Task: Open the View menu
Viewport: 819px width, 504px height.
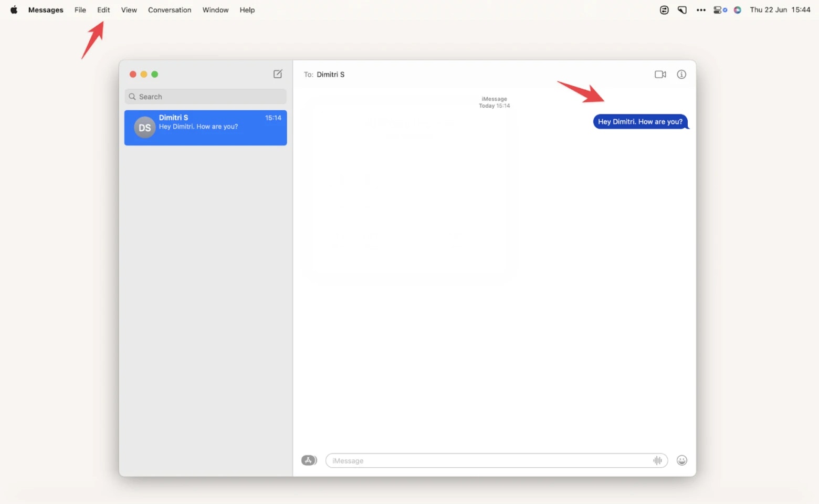Action: pos(129,10)
